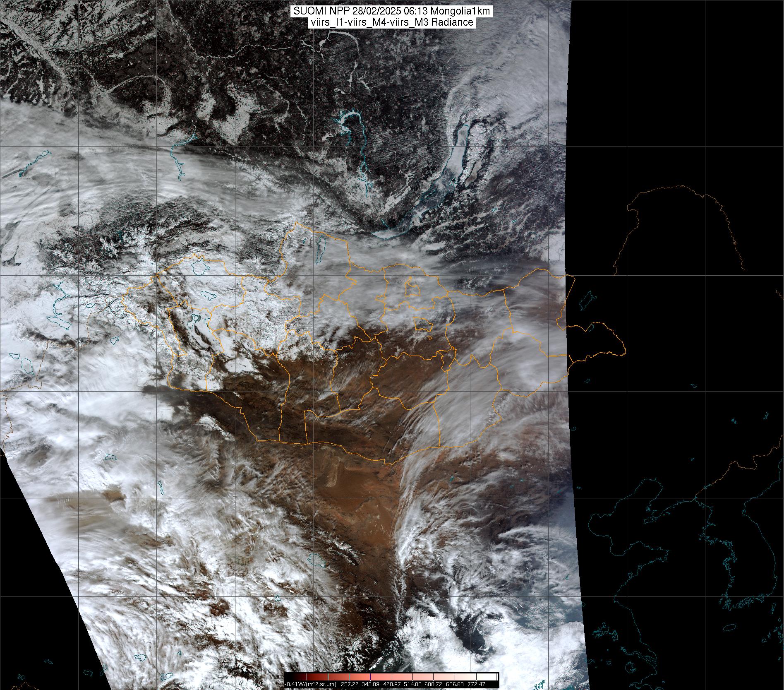The image size is (784, 690).
Task: Click the '428.97' colorbar value
Action: [x=392, y=684]
